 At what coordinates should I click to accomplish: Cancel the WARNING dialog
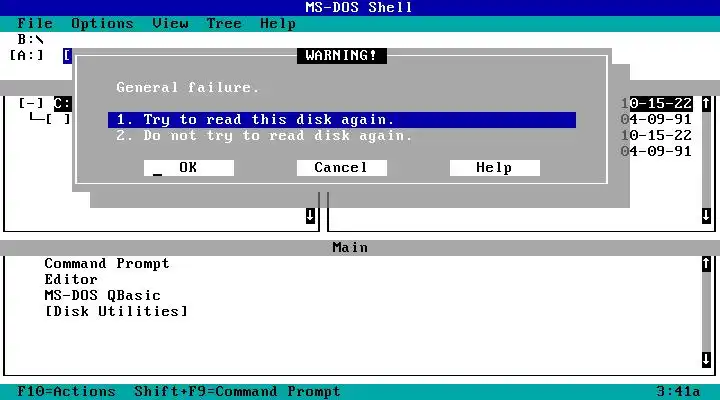(342, 168)
